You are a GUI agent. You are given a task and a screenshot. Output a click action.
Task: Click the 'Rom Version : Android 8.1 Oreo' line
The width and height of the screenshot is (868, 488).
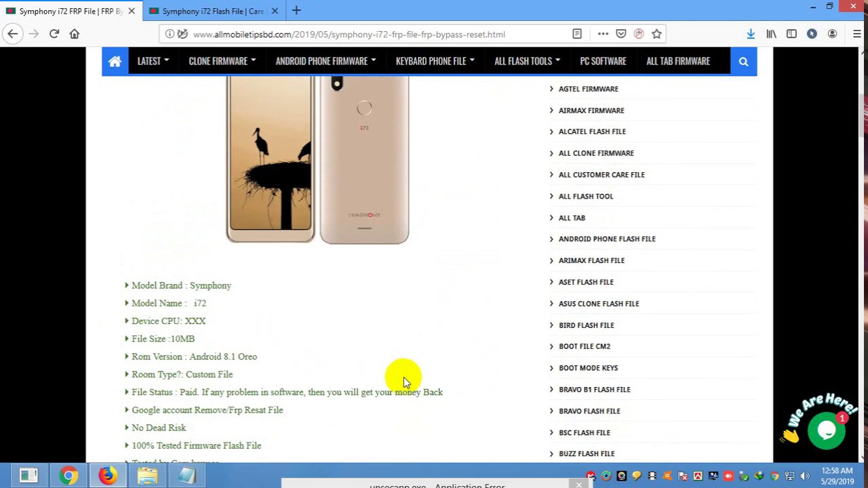[x=194, y=357]
